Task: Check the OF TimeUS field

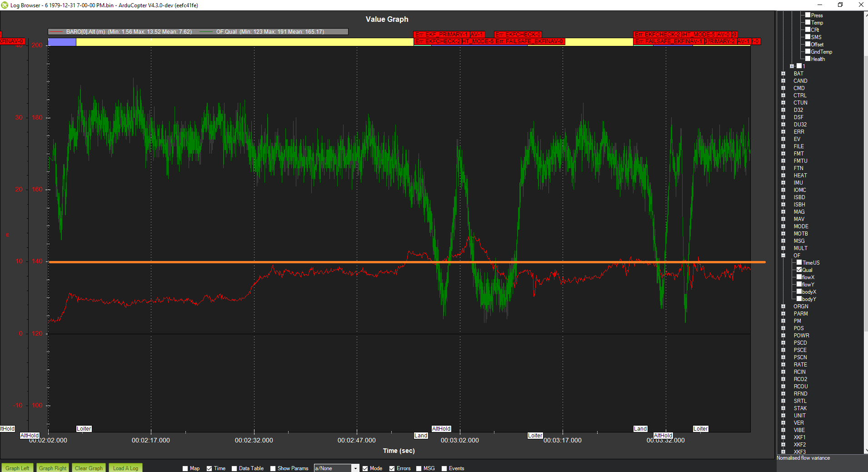Action: point(799,262)
